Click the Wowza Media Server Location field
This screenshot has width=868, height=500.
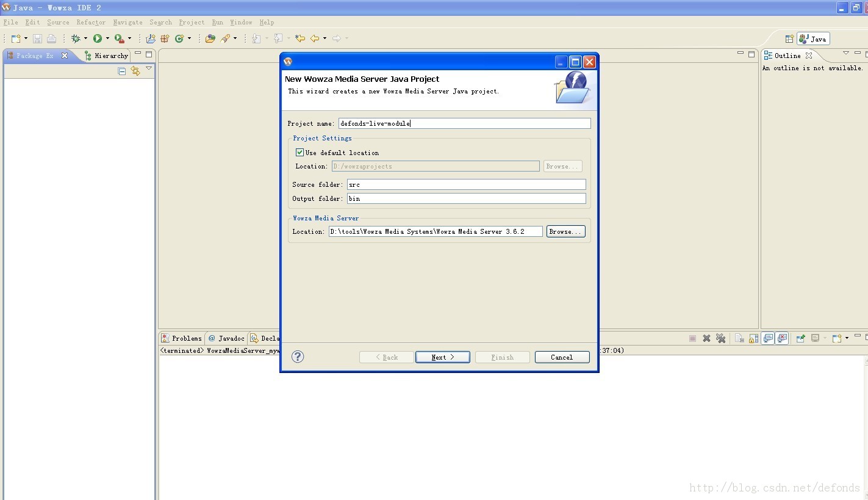click(436, 231)
